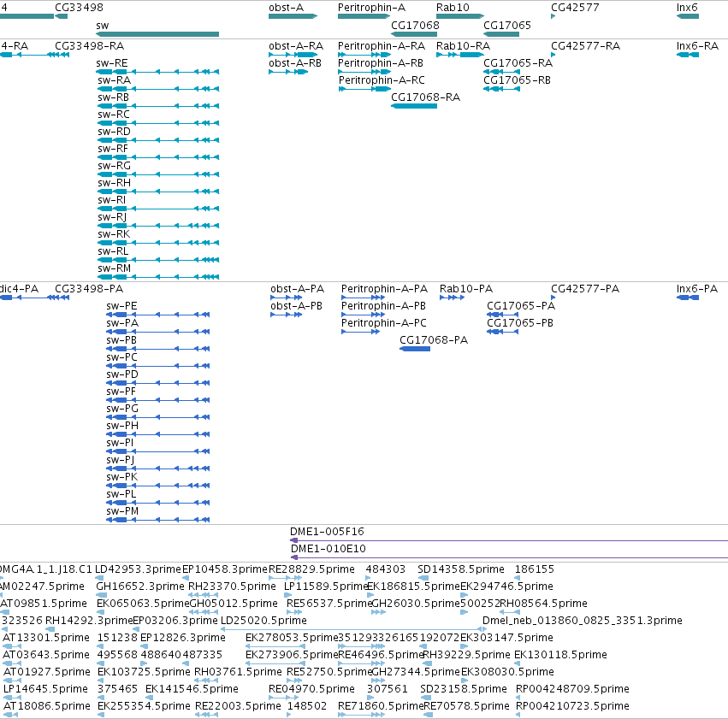Viewport: 728px width, 719px height.
Task: Click the Rab10-PA protein
Action: point(453,298)
